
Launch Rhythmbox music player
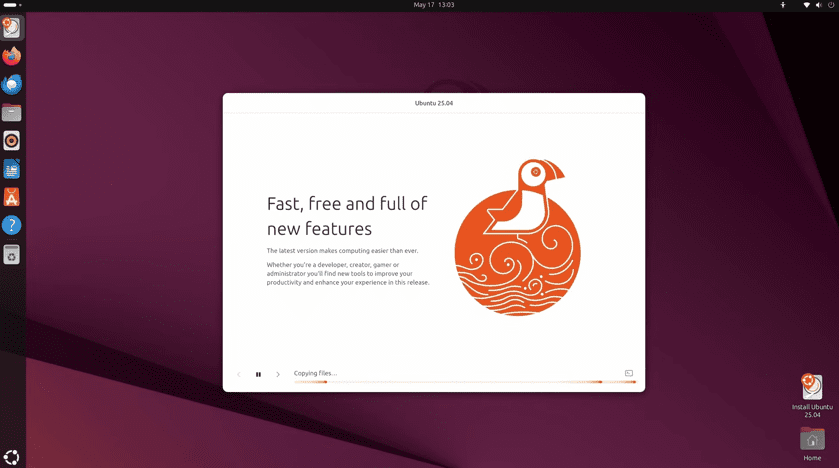click(x=12, y=141)
